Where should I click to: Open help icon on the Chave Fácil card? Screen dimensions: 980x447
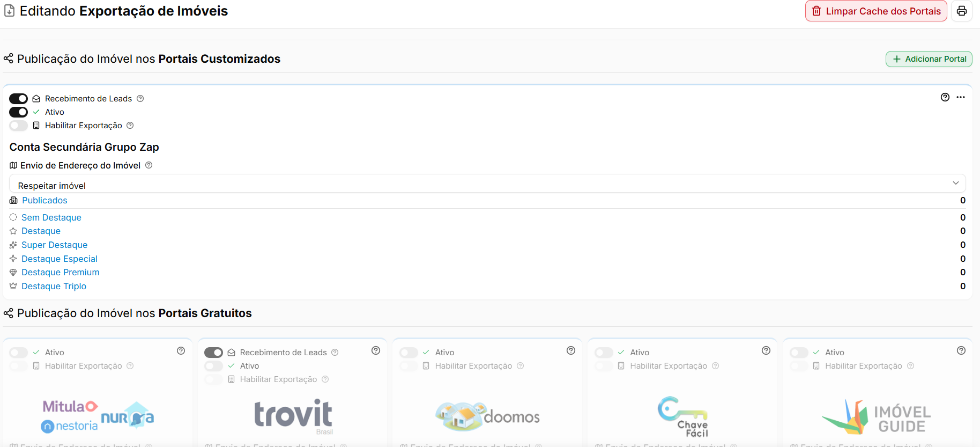click(766, 350)
